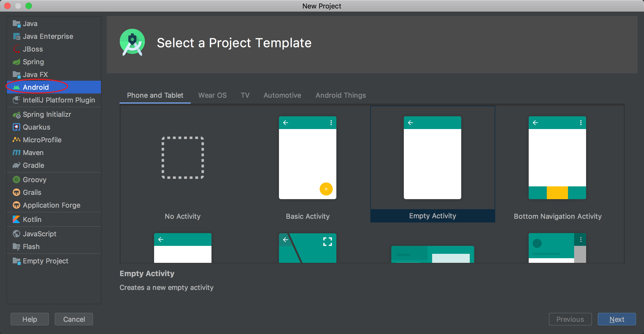This screenshot has height=334, width=644.
Task: Select the navigation drawer template thumbnail
Action: click(557, 248)
